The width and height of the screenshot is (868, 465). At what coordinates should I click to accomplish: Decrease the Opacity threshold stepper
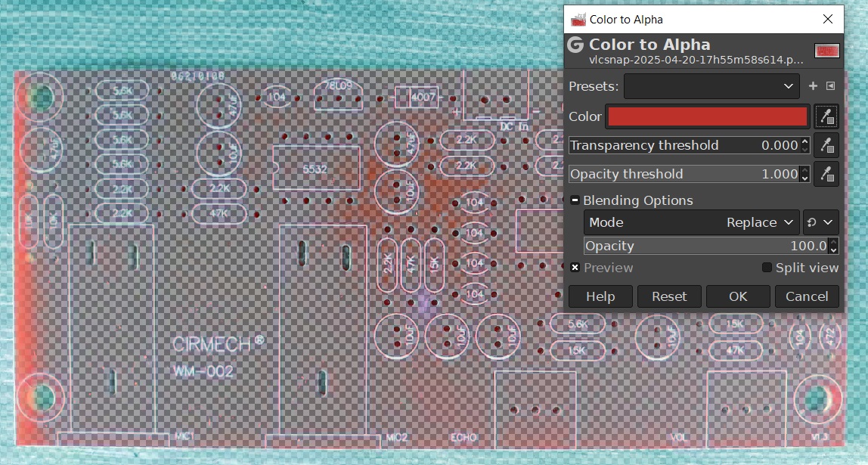[805, 178]
